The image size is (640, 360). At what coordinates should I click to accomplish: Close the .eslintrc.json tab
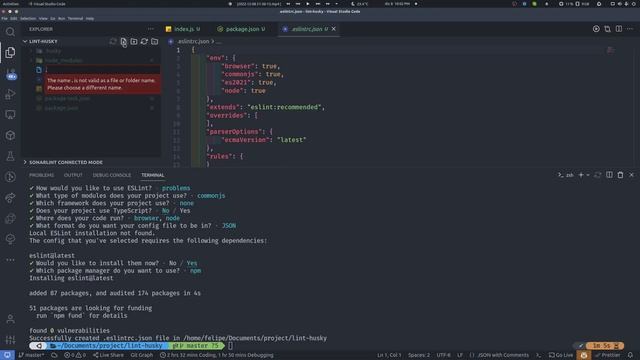(333, 29)
